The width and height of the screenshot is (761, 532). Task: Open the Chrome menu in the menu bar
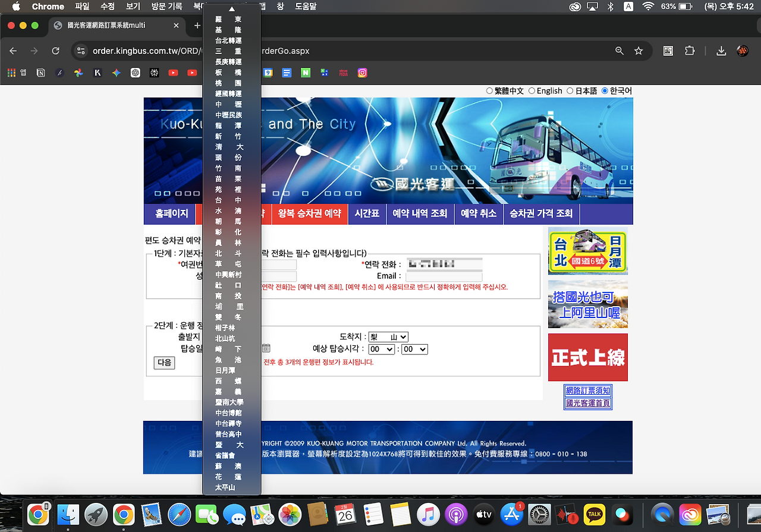click(x=48, y=7)
